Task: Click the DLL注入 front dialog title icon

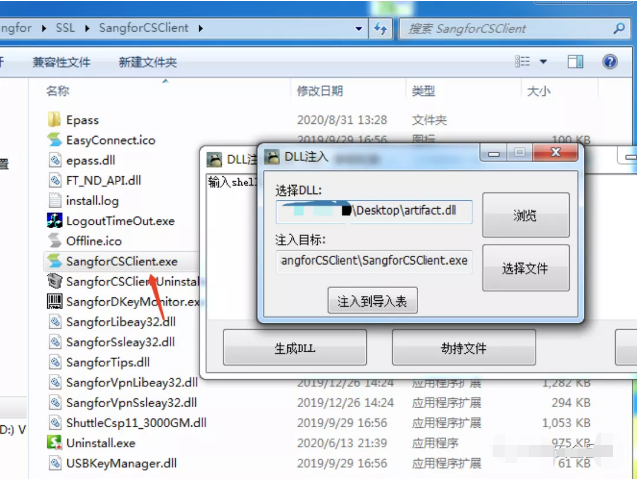Action: coord(272,156)
